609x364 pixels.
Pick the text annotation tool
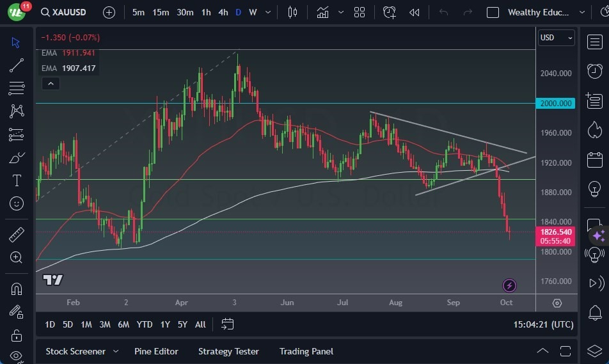pos(17,180)
